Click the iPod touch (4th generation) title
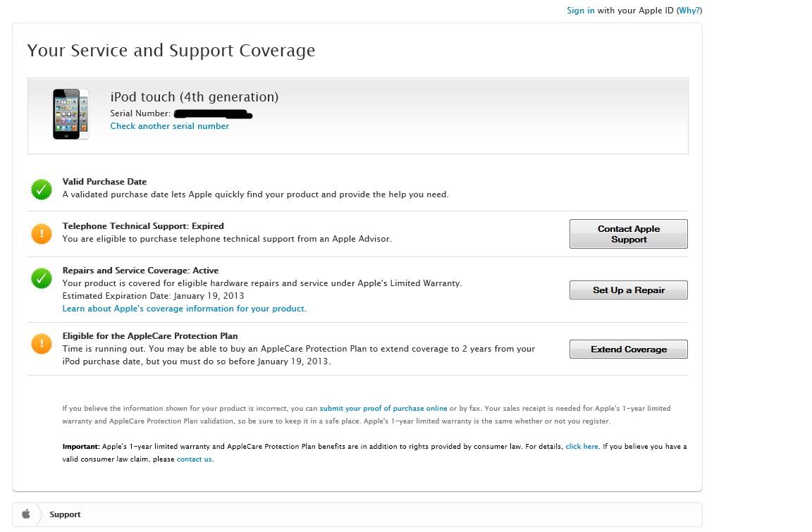The image size is (812, 532). 195,97
